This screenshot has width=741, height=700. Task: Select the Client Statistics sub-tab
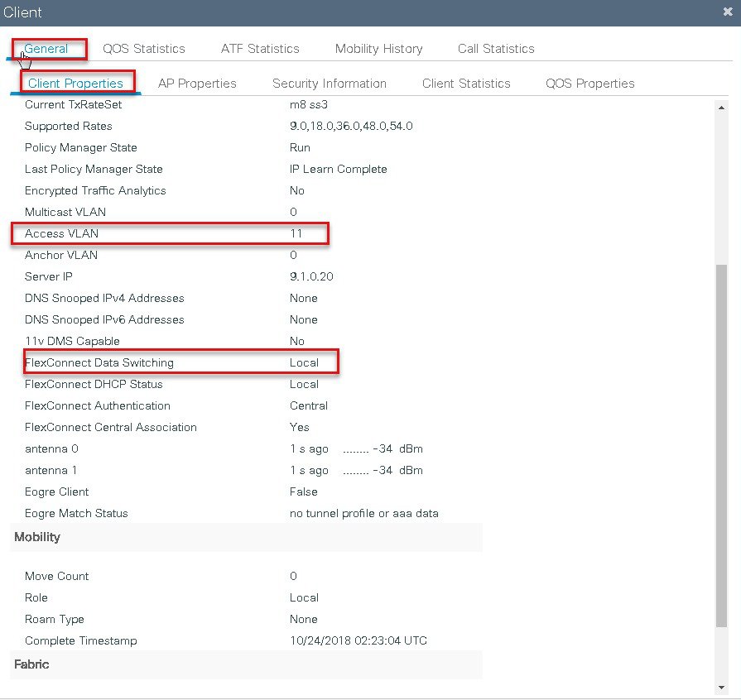(x=466, y=83)
